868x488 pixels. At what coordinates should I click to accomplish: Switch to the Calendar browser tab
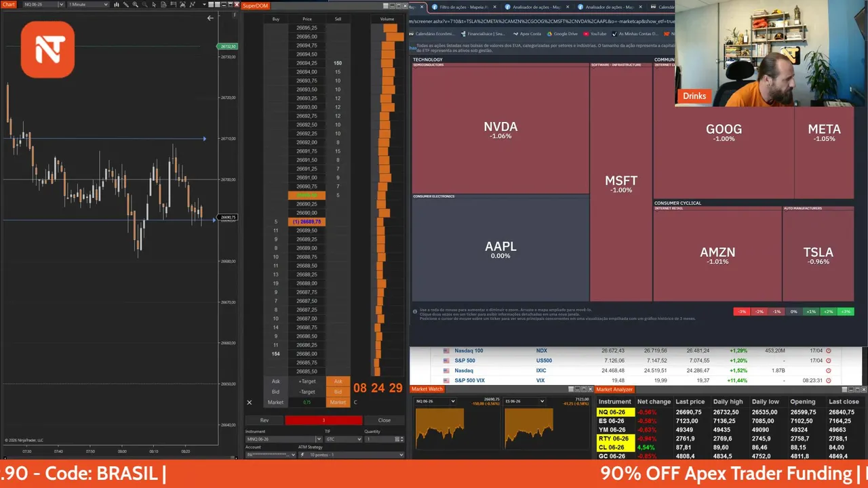(663, 7)
